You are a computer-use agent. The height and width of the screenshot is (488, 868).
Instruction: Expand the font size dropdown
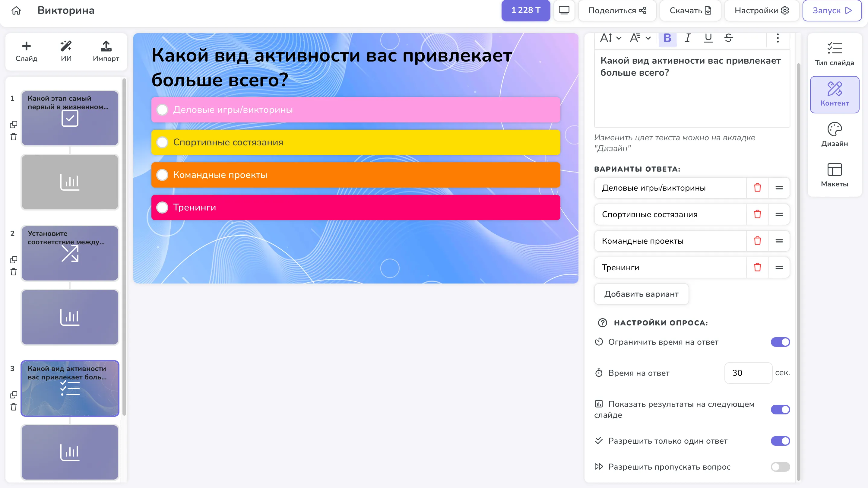(610, 38)
